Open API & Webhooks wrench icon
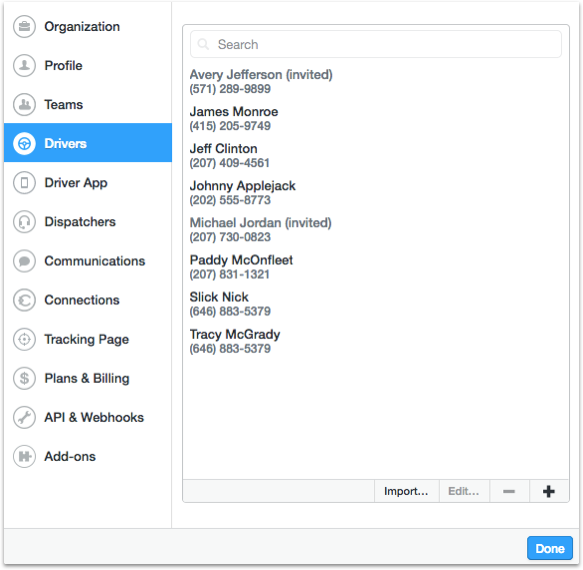This screenshot has height=570, width=583. pyautogui.click(x=24, y=418)
